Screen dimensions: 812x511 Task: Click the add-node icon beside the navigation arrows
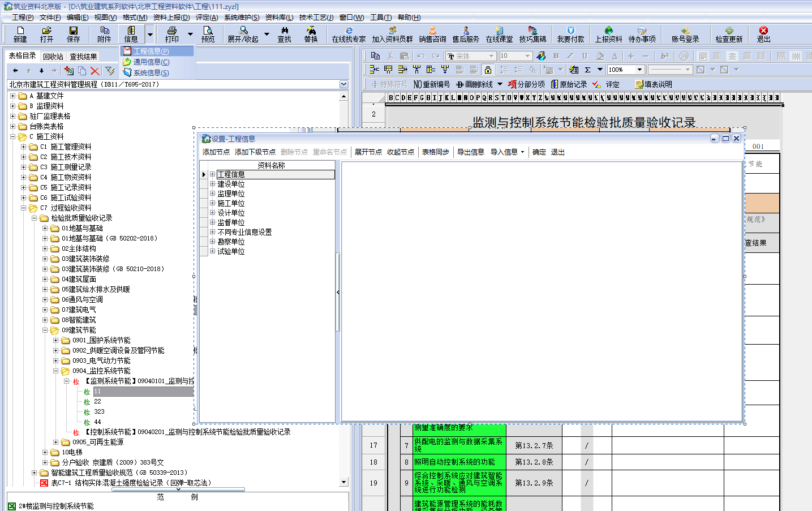coord(68,71)
